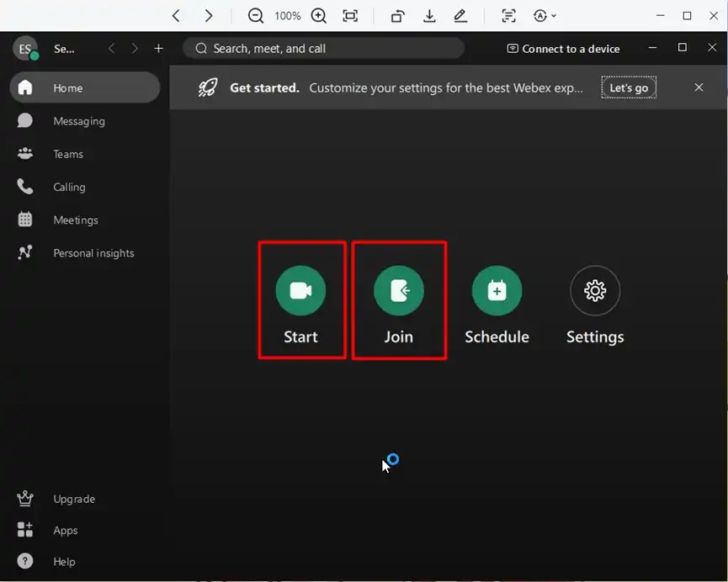Screen dimensions: 728x582
Task: Expand the dropdown beside the translate icon
Action: (553, 15)
